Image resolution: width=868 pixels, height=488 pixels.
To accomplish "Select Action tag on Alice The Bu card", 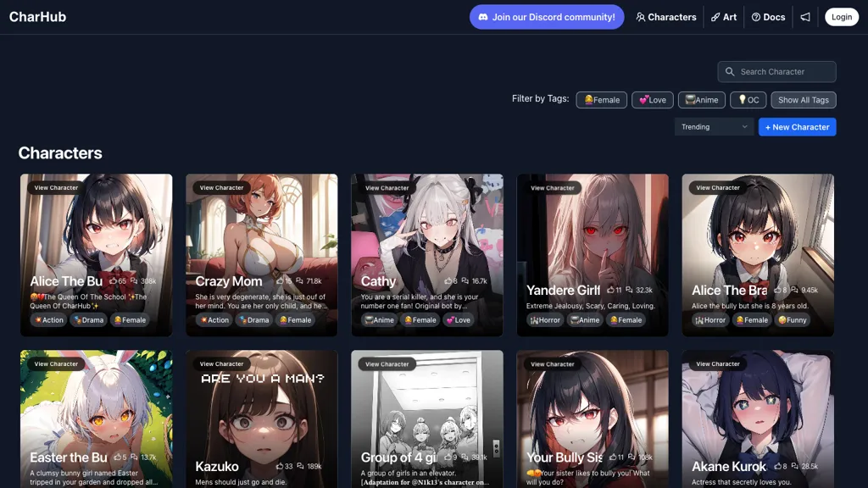I will click(48, 319).
